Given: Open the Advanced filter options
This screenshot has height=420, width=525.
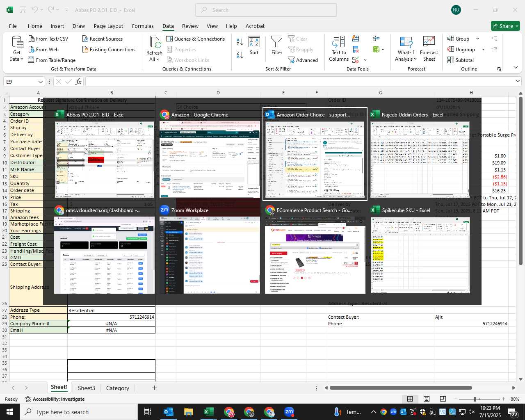Looking at the screenshot, I should click(303, 60).
